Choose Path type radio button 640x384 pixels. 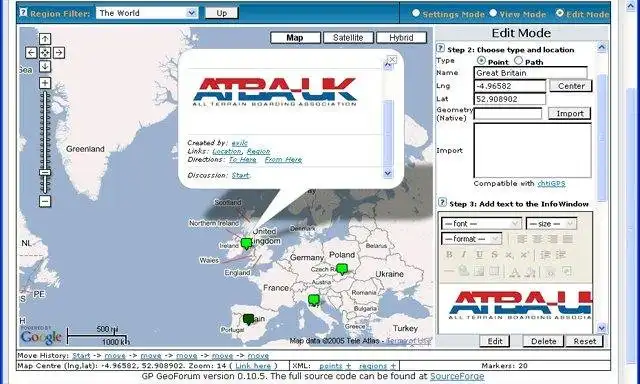click(518, 60)
